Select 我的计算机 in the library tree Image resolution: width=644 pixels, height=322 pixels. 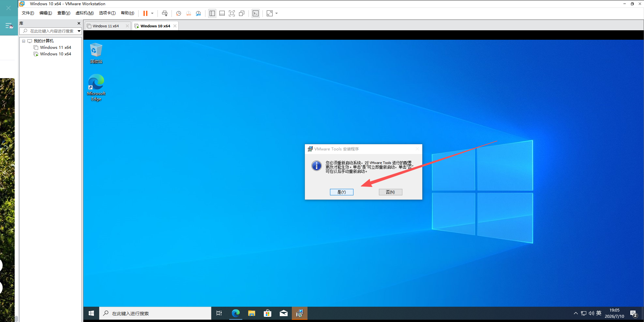tap(44, 41)
